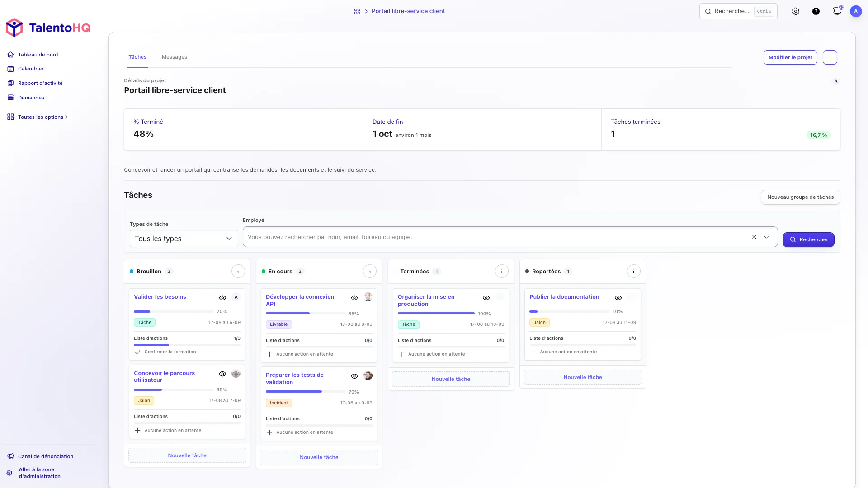Click Nouvelle tâche in En cours column
The height and width of the screenshot is (488, 868).
click(x=319, y=457)
